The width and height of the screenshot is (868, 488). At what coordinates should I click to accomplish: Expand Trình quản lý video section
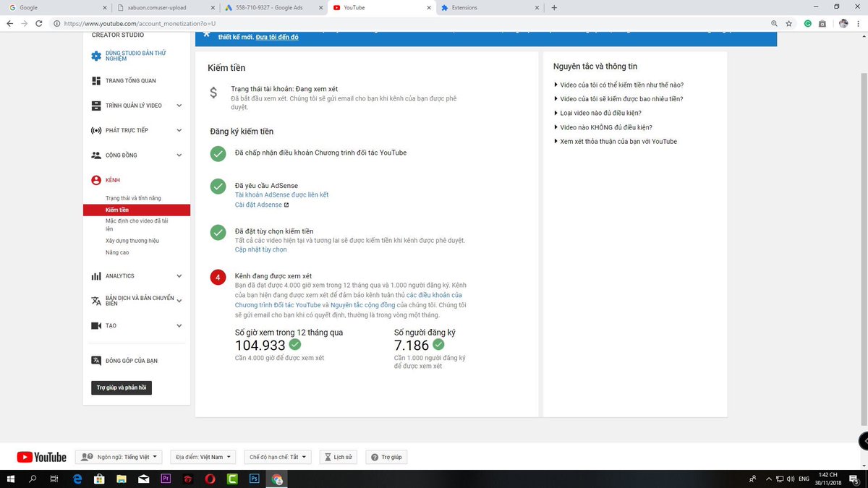(x=179, y=106)
